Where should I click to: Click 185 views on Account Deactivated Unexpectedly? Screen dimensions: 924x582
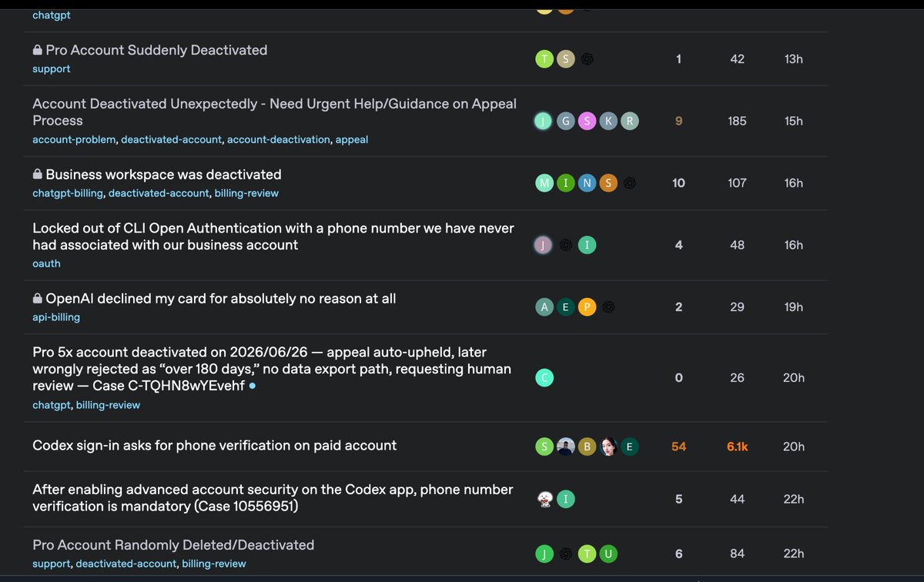point(738,121)
